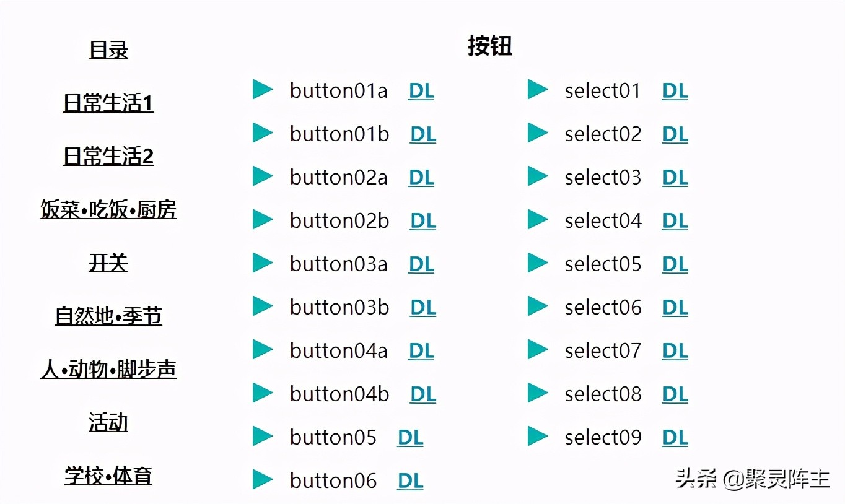845x504 pixels.
Task: Download button01b via its DL link
Action: coord(423,134)
